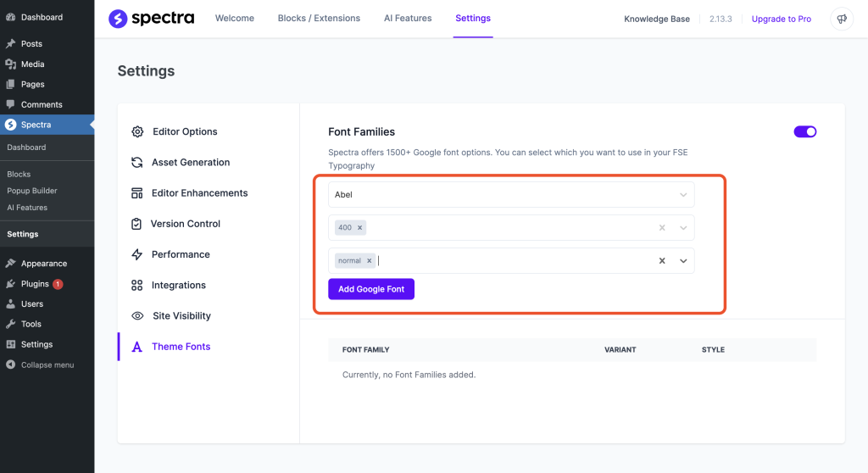This screenshot has width=868, height=473.
Task: Click the Add Google Font button
Action: pyautogui.click(x=371, y=289)
